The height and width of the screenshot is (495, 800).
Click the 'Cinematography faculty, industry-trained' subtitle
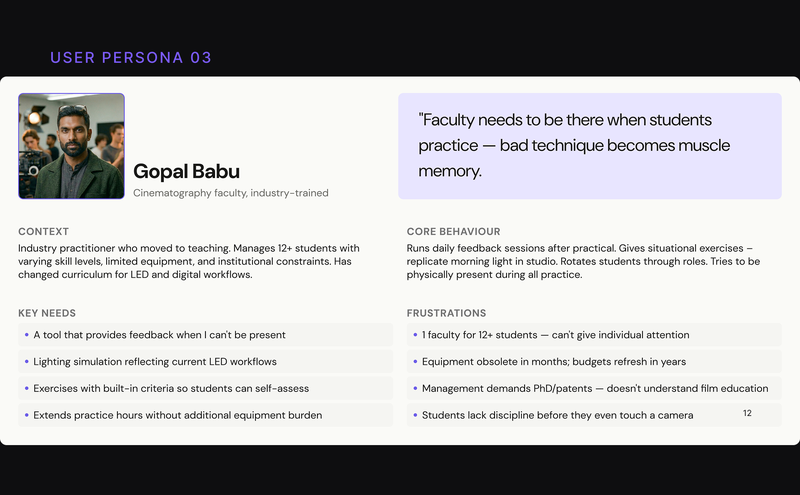[x=230, y=193]
